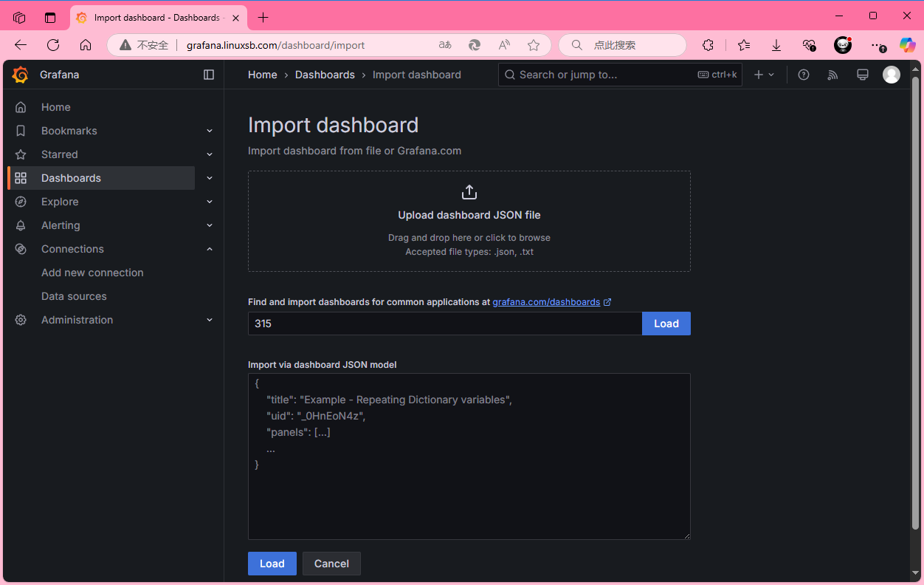924x585 pixels.
Task: Click the Grafana logo icon
Action: click(x=21, y=75)
